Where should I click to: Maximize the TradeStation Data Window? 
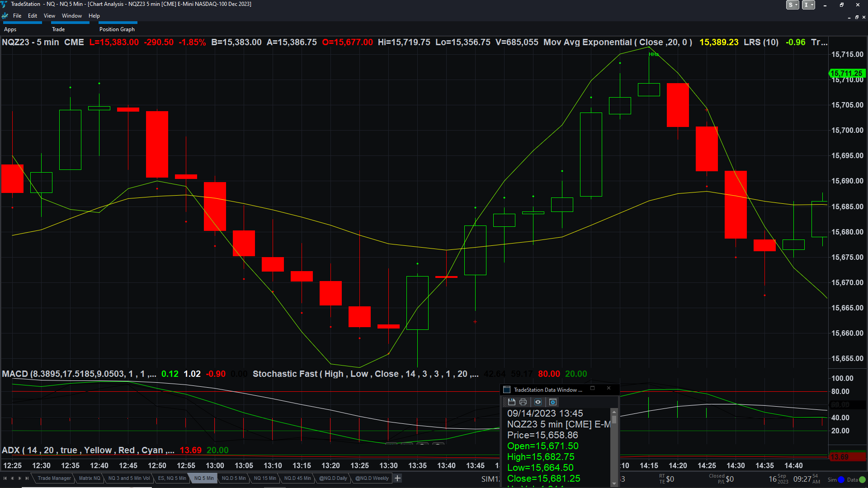pos(592,389)
